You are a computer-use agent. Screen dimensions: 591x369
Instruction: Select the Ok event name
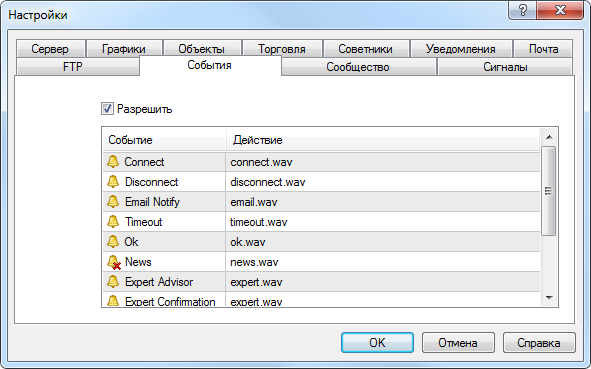pyautogui.click(x=131, y=242)
